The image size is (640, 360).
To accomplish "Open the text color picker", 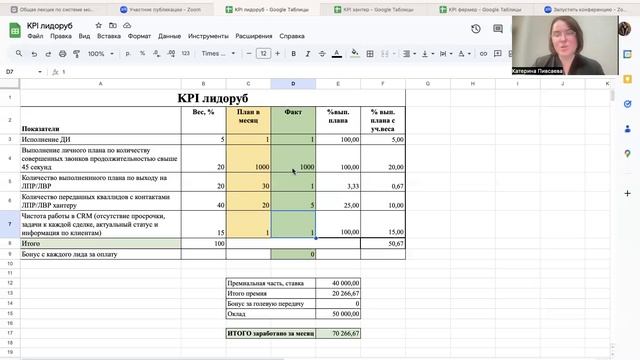I will (x=337, y=53).
